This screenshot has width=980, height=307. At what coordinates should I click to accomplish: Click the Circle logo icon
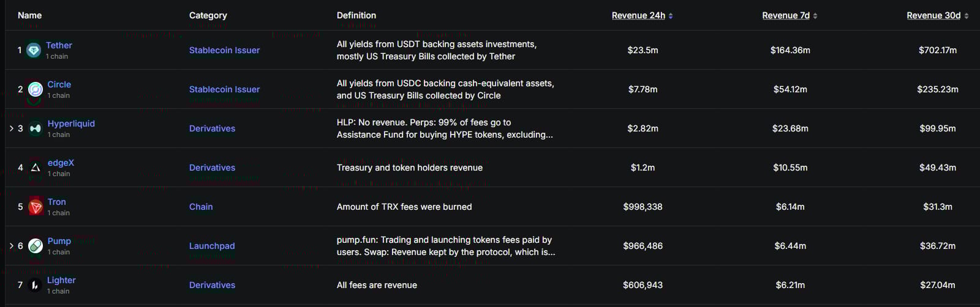(36, 89)
